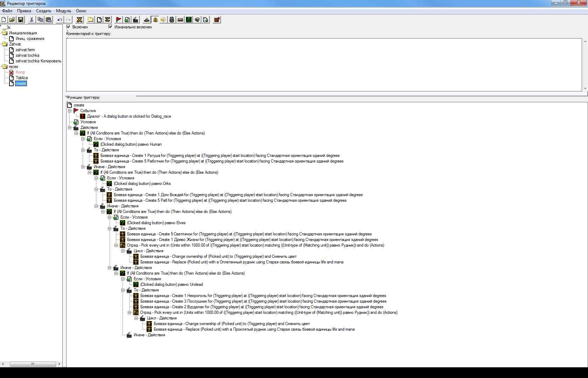Click inside the trigger comment box
588x378 pixels.
[324, 65]
